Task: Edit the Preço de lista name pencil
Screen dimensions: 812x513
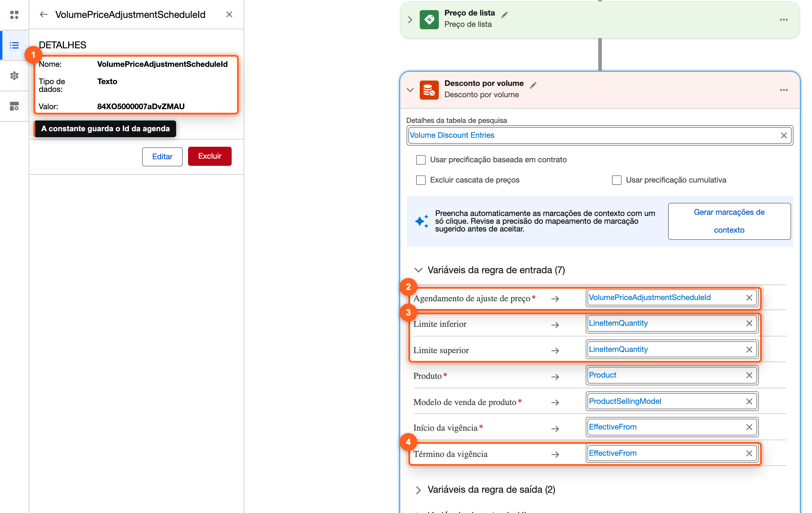Action: pyautogui.click(x=505, y=15)
